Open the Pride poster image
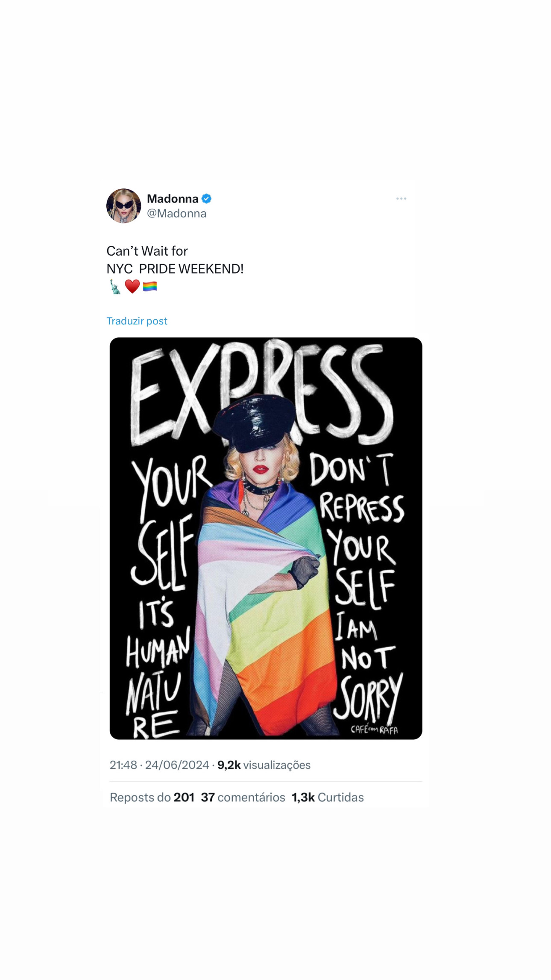The height and width of the screenshot is (980, 551). pyautogui.click(x=266, y=539)
